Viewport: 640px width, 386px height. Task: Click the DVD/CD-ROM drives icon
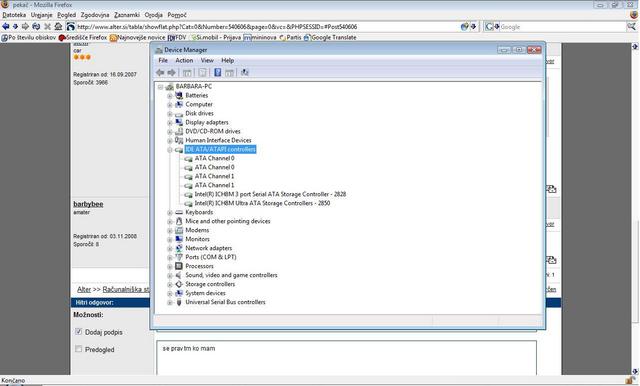[x=179, y=131]
